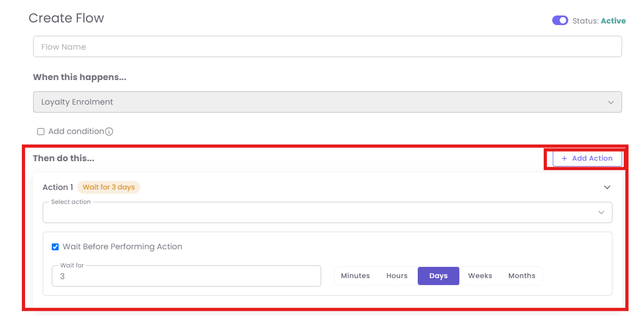This screenshot has width=644, height=316.
Task: Toggle the flow Status switch
Action: click(x=560, y=20)
